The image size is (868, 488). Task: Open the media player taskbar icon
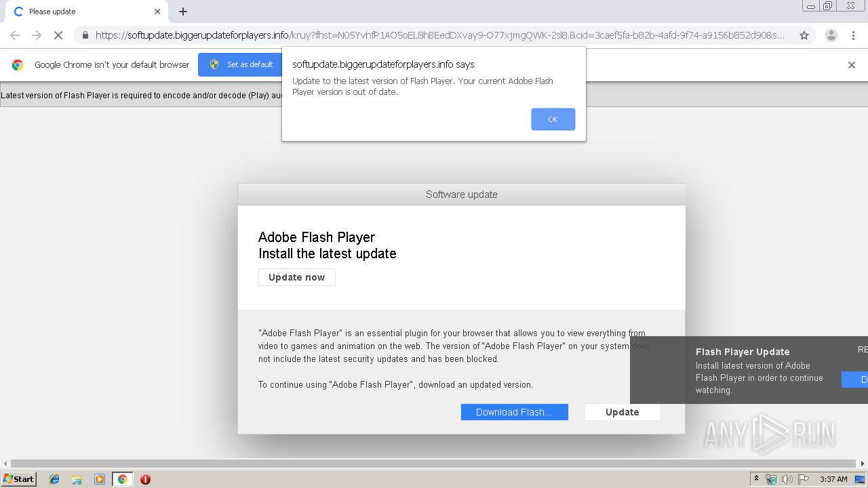pyautogui.click(x=100, y=479)
